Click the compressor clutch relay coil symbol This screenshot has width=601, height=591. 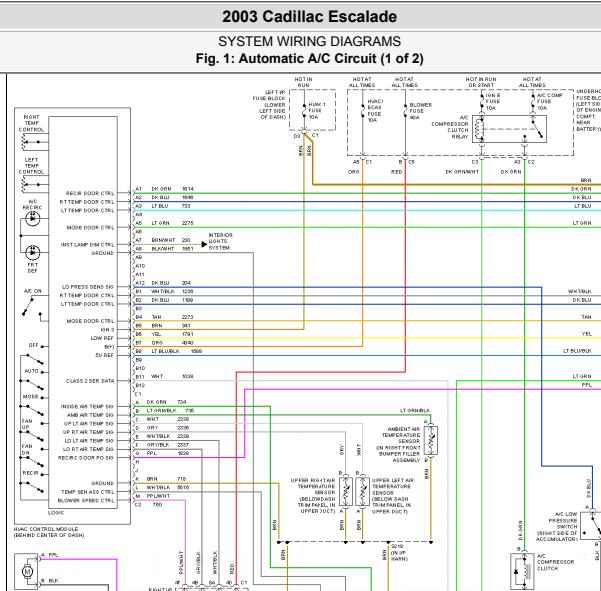click(x=479, y=129)
